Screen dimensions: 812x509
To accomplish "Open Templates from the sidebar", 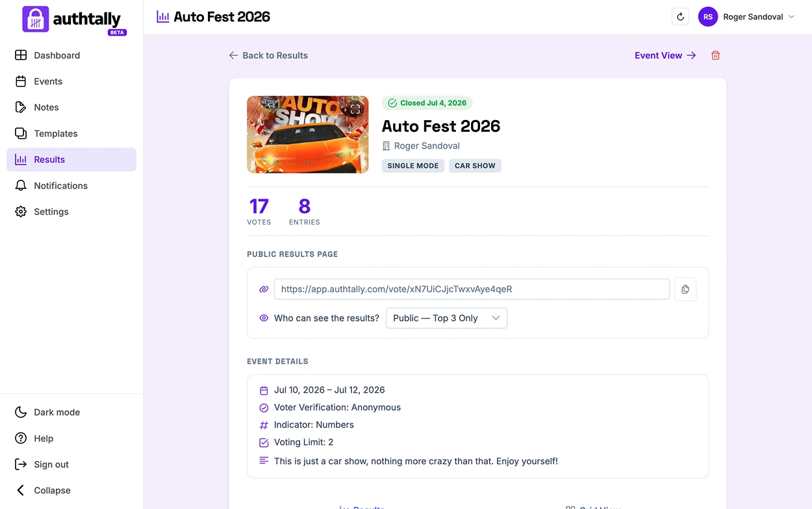I will [71, 133].
